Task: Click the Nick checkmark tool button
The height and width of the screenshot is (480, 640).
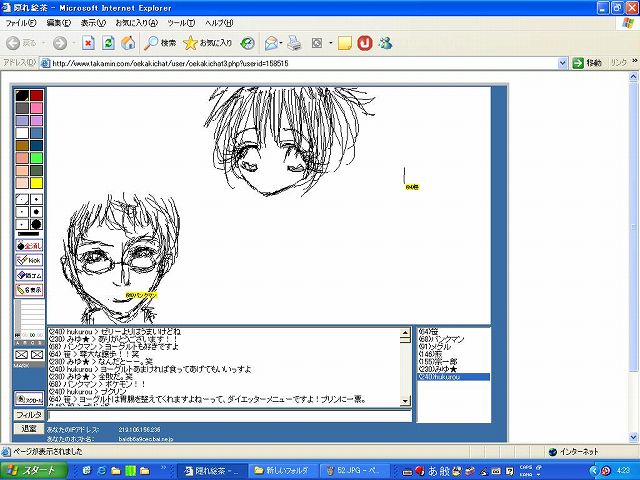Action: pos(29,260)
